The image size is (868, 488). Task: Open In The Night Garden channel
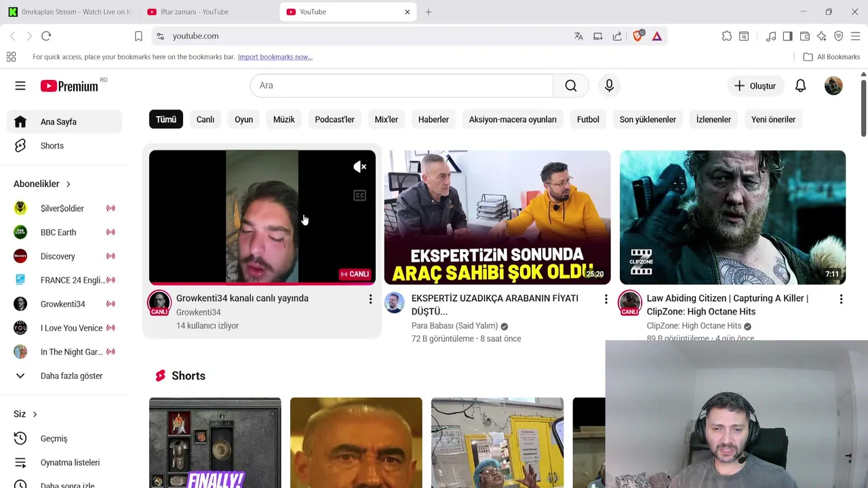click(x=65, y=352)
